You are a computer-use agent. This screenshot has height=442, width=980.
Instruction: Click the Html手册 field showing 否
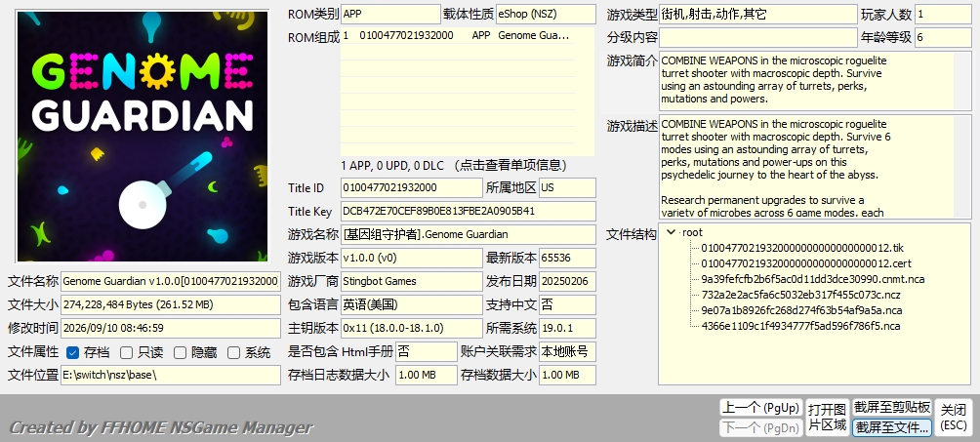(427, 352)
